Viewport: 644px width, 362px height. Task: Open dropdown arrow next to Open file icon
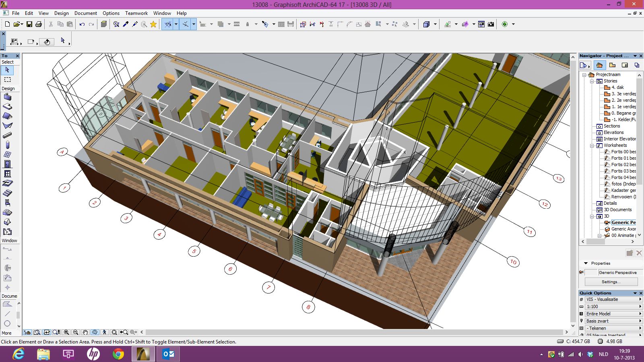point(21,24)
